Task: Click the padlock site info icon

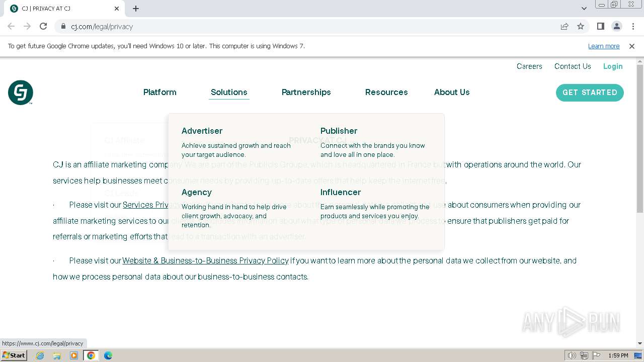Action: [x=63, y=26]
